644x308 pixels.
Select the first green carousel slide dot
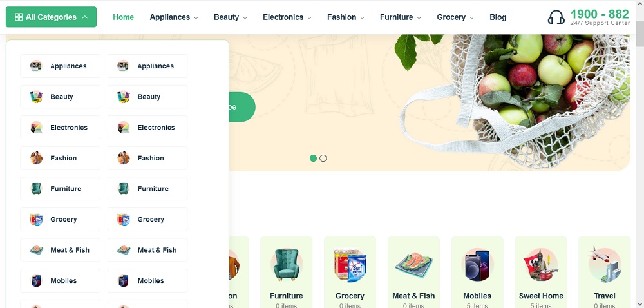pyautogui.click(x=313, y=158)
